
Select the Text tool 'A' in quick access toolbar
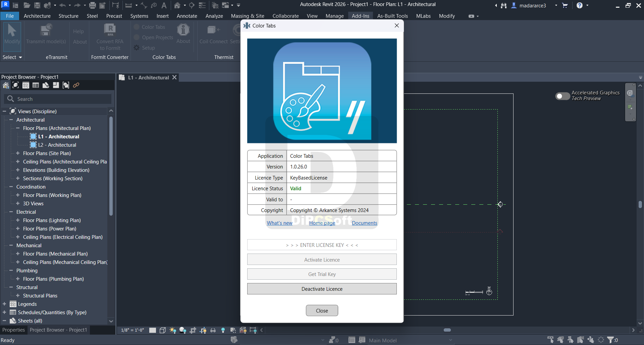coord(164,5)
